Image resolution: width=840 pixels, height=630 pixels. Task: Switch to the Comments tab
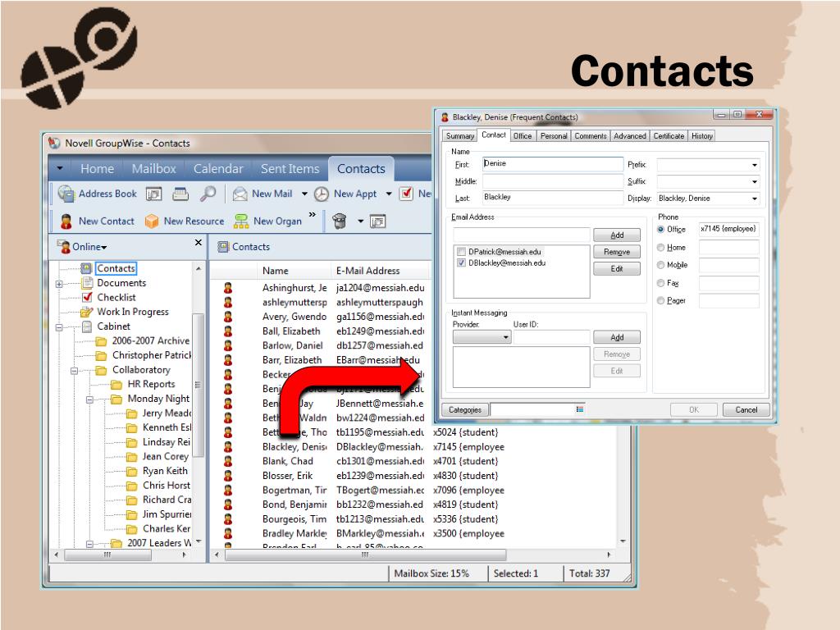click(x=591, y=136)
